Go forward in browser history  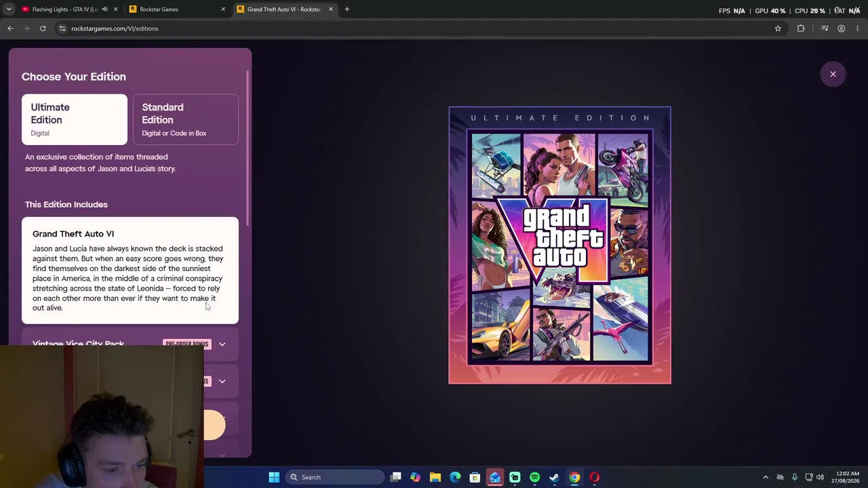(x=27, y=28)
